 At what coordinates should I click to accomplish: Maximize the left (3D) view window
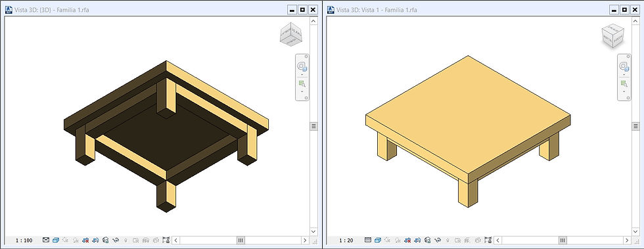pos(302,9)
